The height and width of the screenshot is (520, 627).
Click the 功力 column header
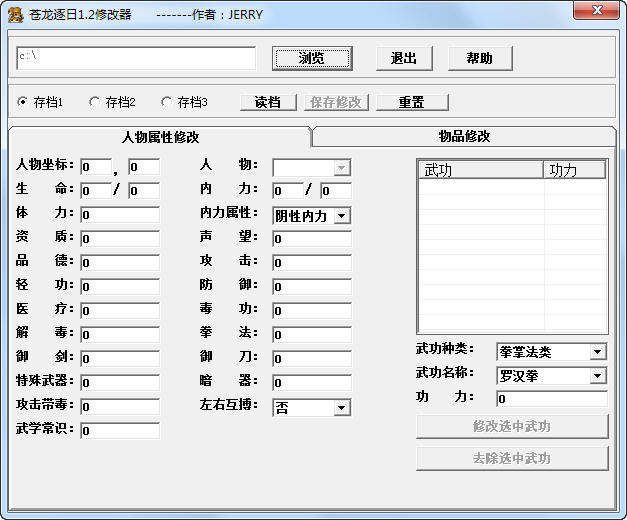[575, 170]
